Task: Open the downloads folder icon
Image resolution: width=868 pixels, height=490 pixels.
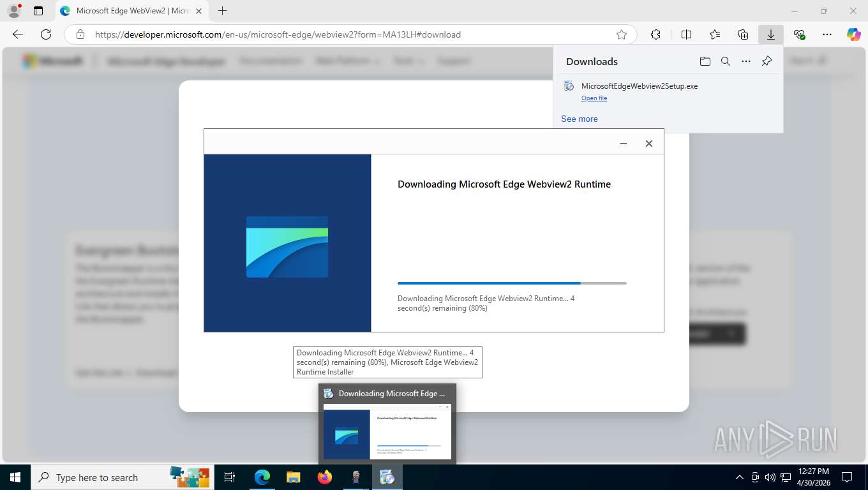Action: click(705, 61)
